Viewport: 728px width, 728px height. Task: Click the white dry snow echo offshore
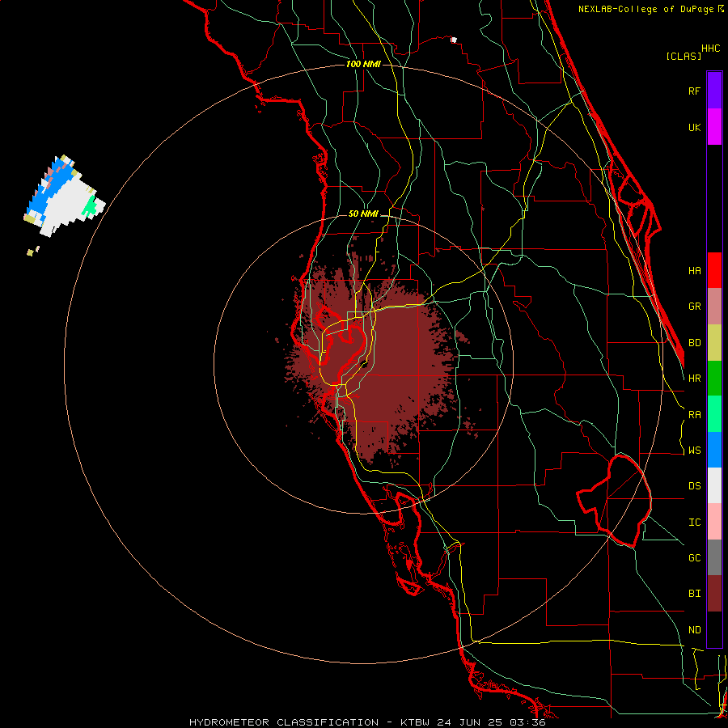(x=65, y=206)
